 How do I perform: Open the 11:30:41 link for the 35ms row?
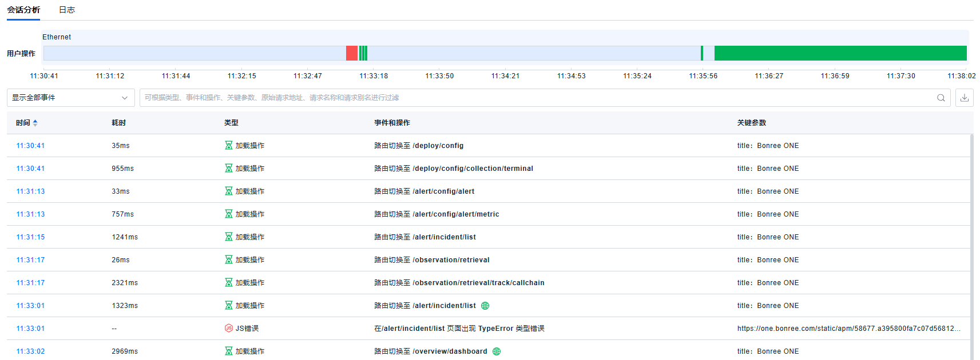(x=30, y=146)
